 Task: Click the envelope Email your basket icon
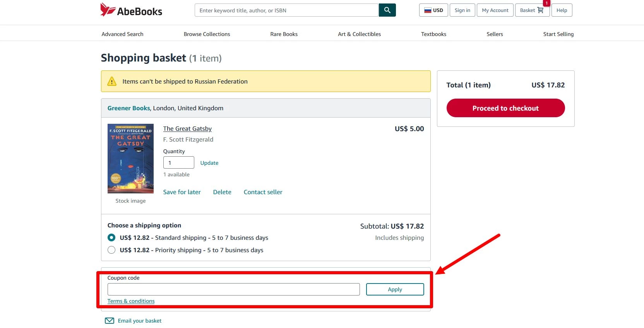110,321
